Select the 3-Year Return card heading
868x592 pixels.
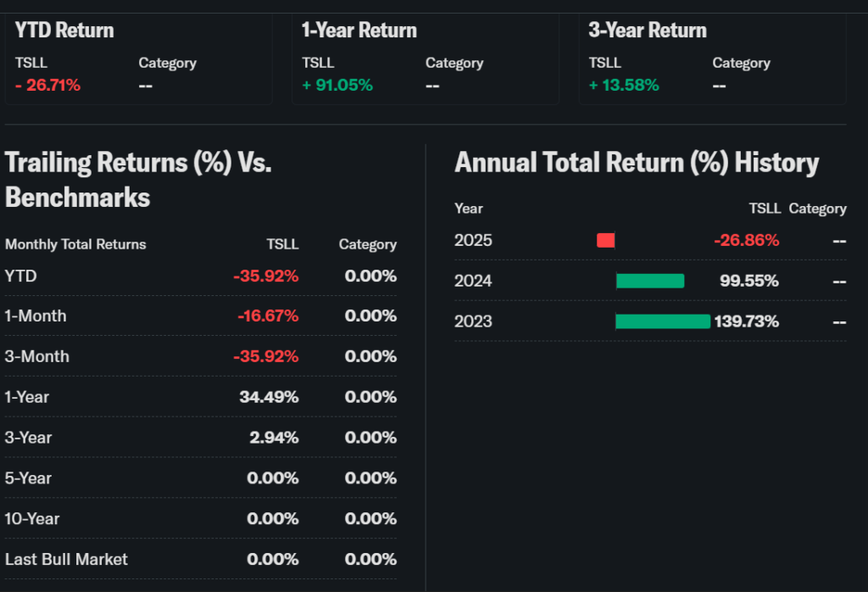pos(648,31)
